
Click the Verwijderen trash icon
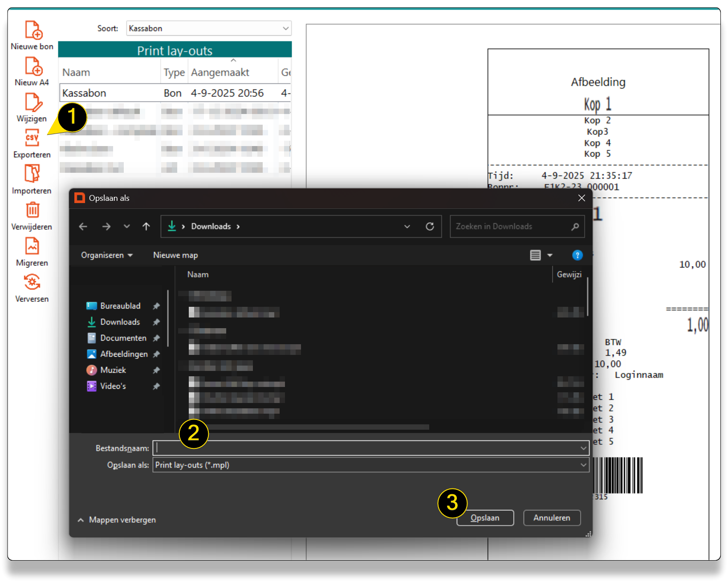[32, 210]
